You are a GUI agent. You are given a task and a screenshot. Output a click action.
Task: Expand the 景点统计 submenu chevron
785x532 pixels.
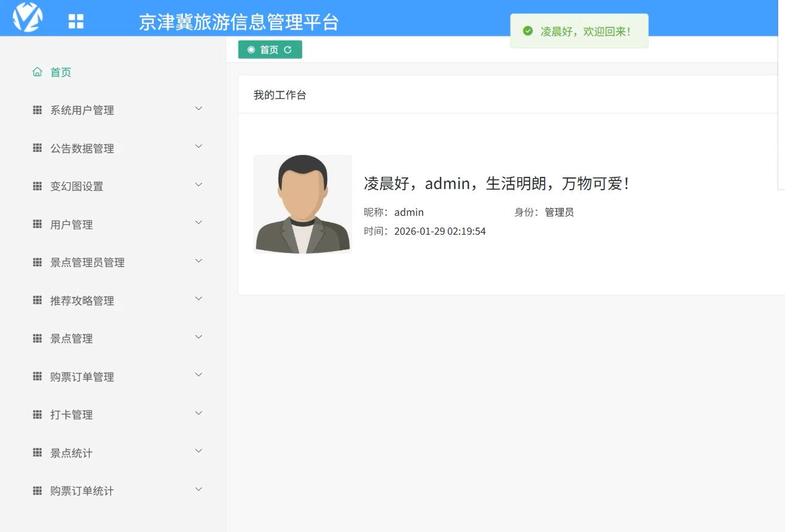point(198,451)
